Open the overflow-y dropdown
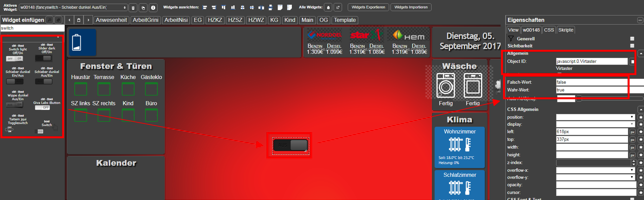Image resolution: width=644 pixels, height=200 pixels. coord(596,177)
